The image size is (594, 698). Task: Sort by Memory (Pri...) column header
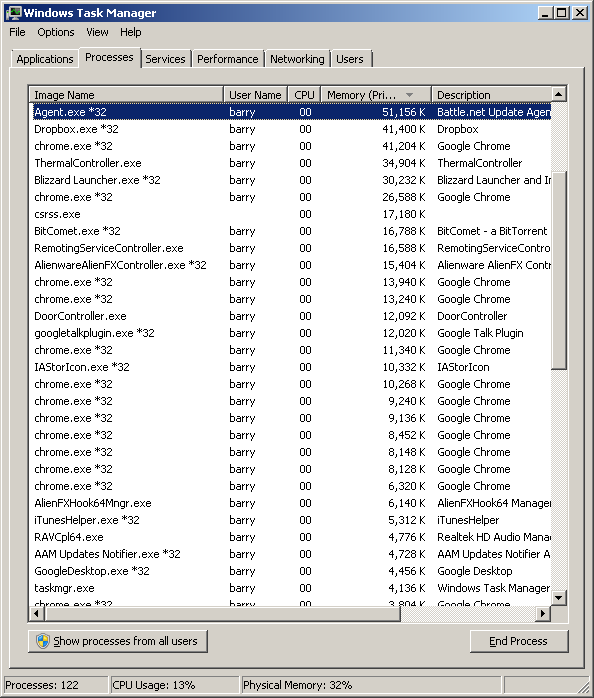376,95
